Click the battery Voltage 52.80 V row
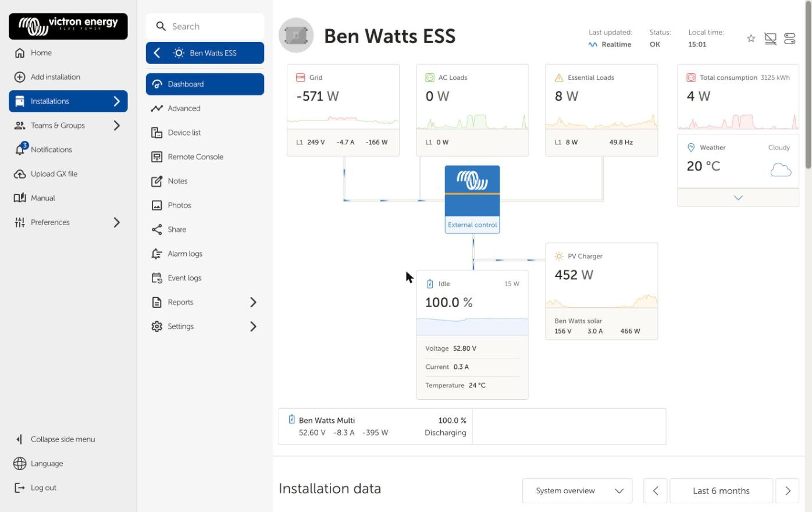 [472, 349]
